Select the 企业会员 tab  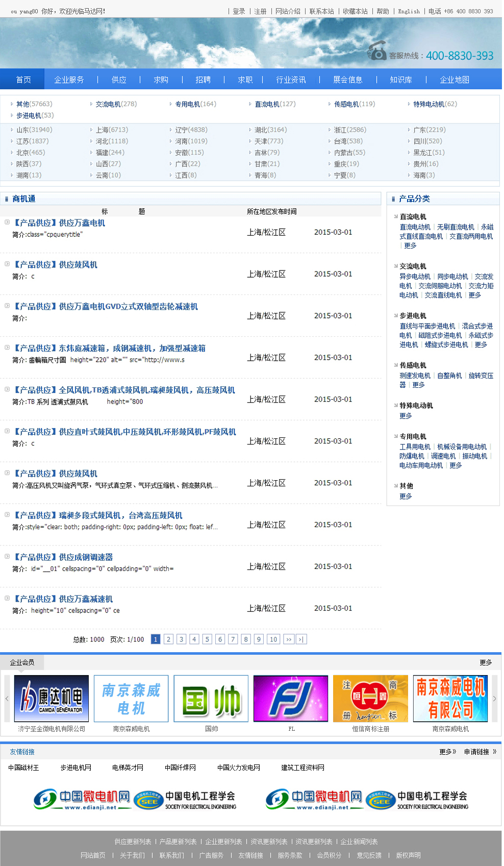(x=22, y=662)
